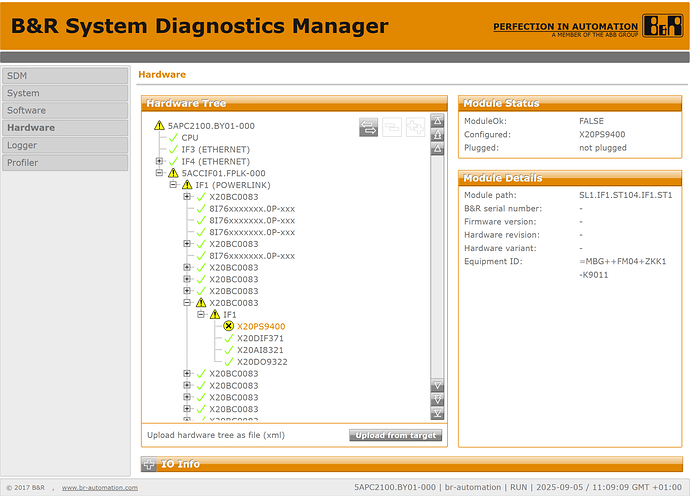Click Equipment ID value =MBG++FM04+ZKK1
The image size is (690, 496).
pyautogui.click(x=623, y=261)
